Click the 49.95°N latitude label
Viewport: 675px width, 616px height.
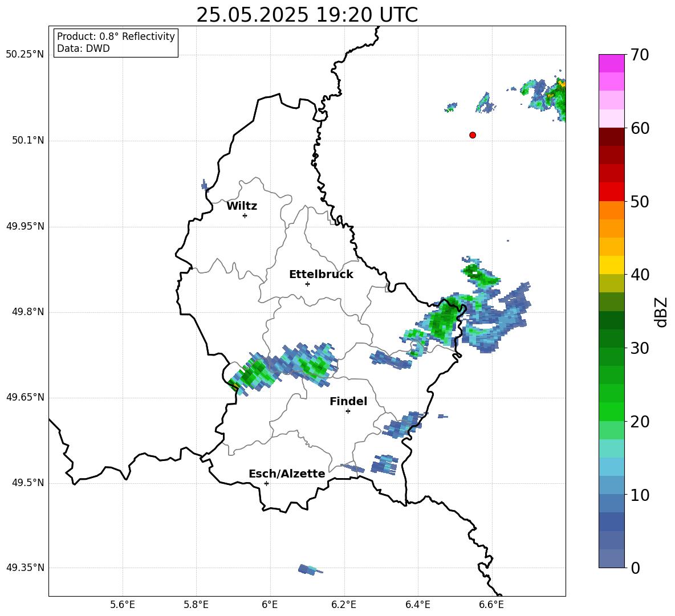pos(25,226)
